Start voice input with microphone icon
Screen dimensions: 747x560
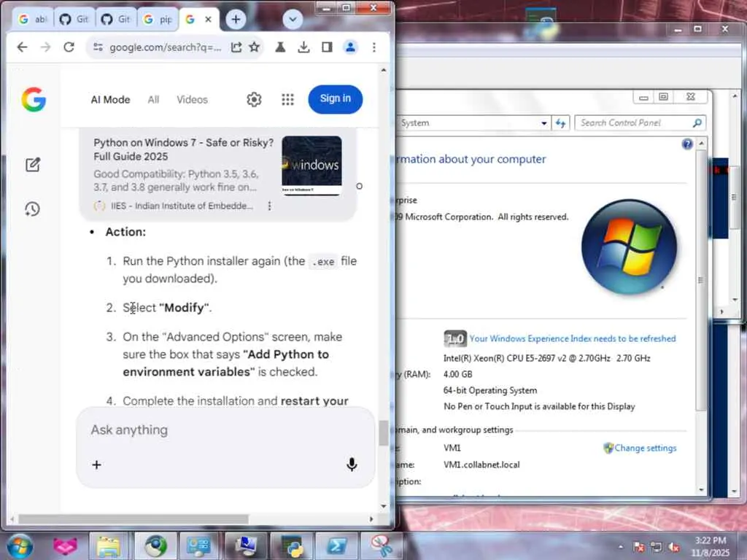[352, 464]
